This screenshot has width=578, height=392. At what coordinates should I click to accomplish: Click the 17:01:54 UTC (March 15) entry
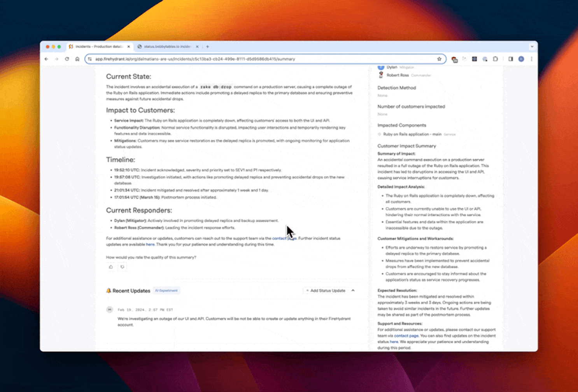coord(165,197)
